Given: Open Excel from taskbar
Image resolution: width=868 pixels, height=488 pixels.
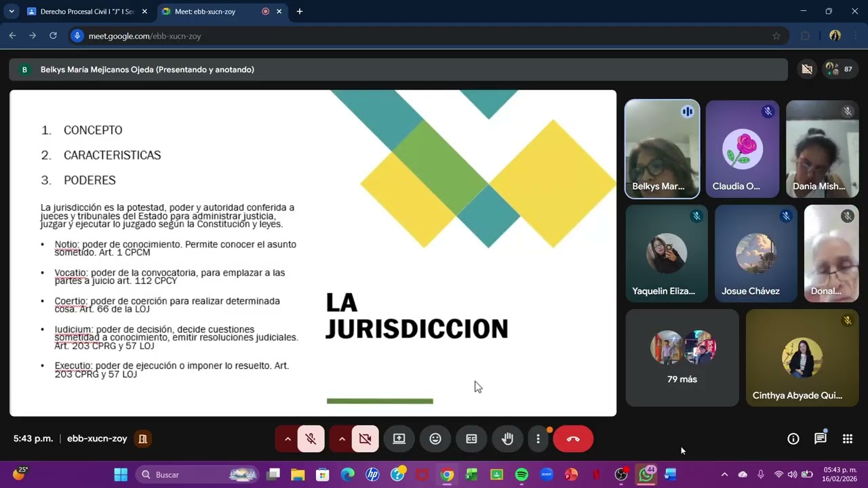Looking at the screenshot, I should click(x=472, y=474).
